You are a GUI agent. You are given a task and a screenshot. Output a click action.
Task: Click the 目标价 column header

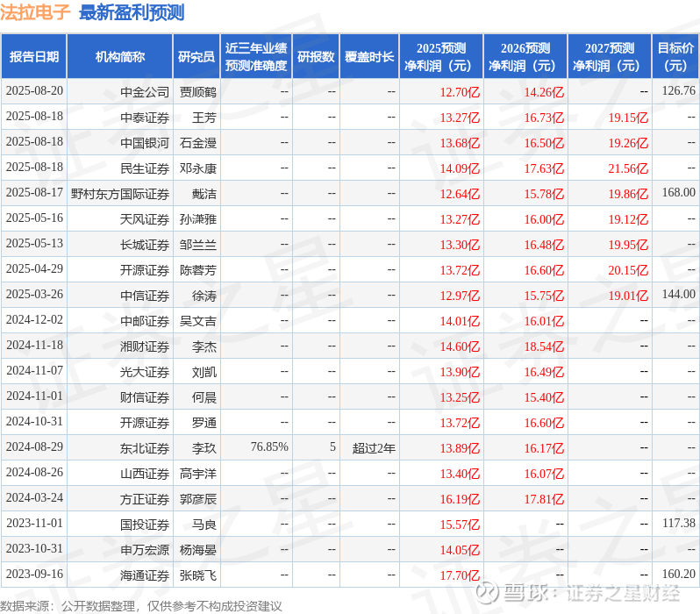coord(676,56)
